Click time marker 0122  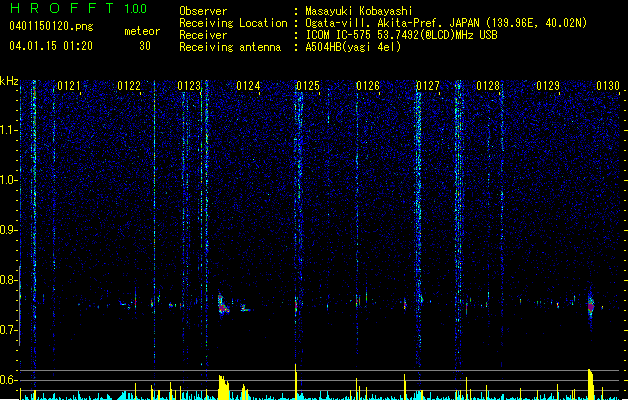click(x=129, y=86)
